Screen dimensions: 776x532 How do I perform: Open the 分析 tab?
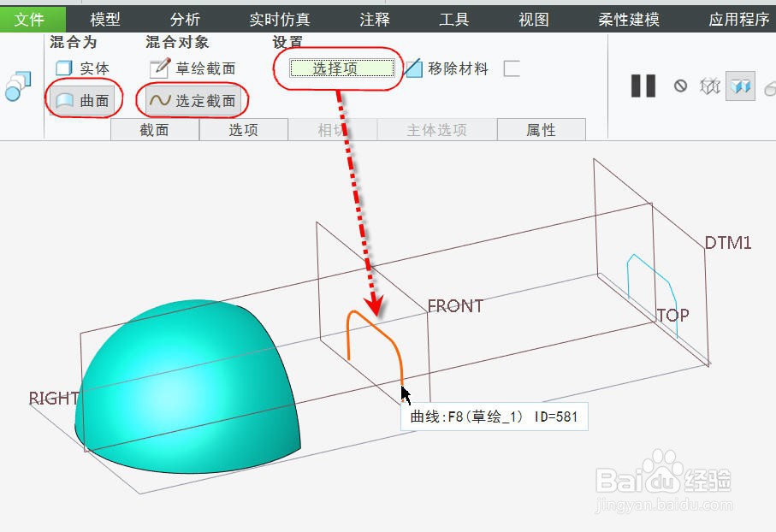185,20
